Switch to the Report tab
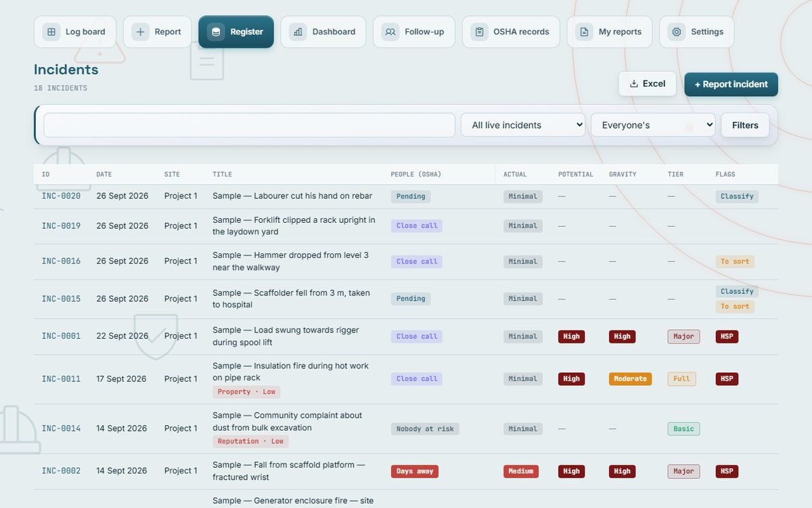Viewport: 812px width, 508px height. pyautogui.click(x=158, y=32)
